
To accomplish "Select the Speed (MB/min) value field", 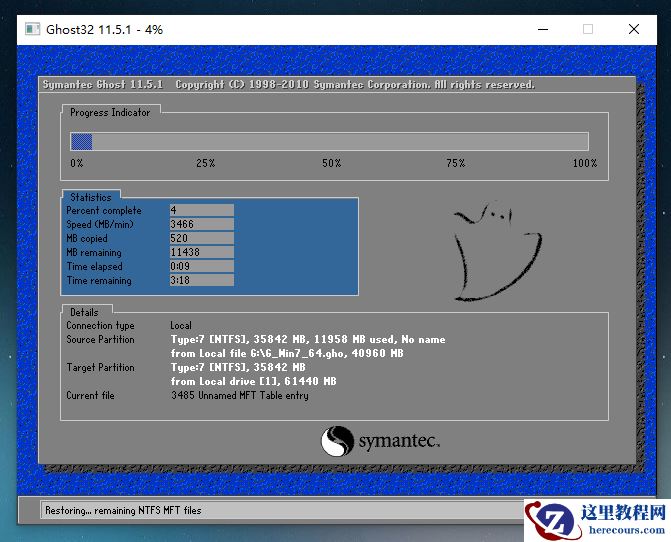I will pos(201,224).
